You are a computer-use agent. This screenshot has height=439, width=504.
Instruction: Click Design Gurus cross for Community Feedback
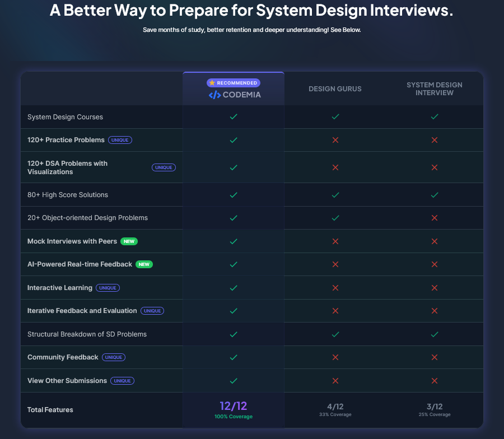coord(335,357)
